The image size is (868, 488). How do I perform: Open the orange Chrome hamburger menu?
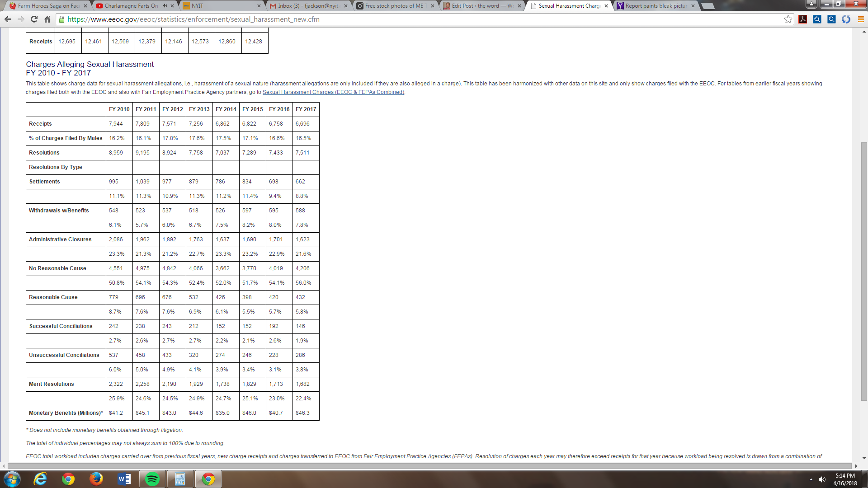point(861,19)
